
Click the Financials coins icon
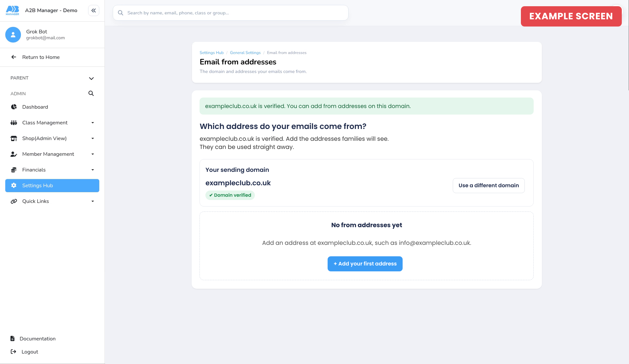click(x=14, y=170)
